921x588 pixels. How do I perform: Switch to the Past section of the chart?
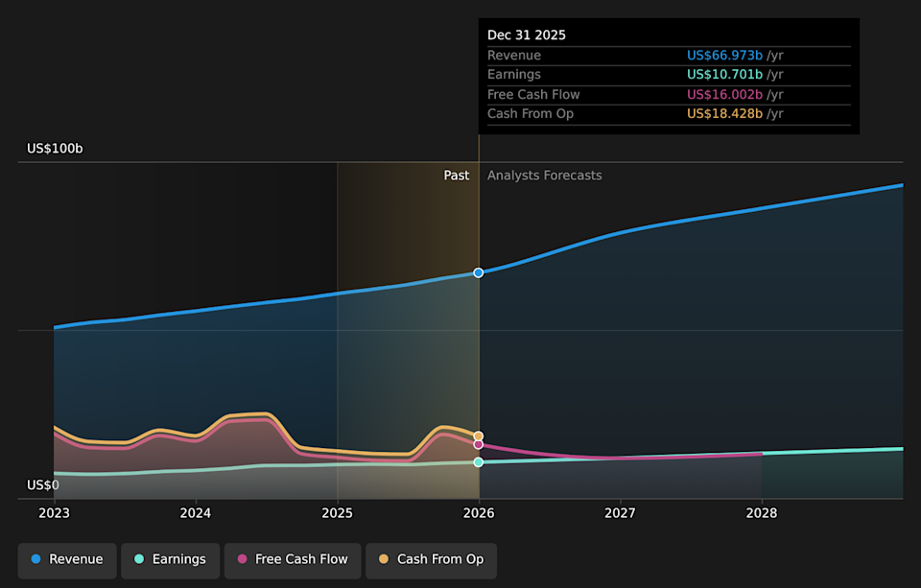click(457, 175)
